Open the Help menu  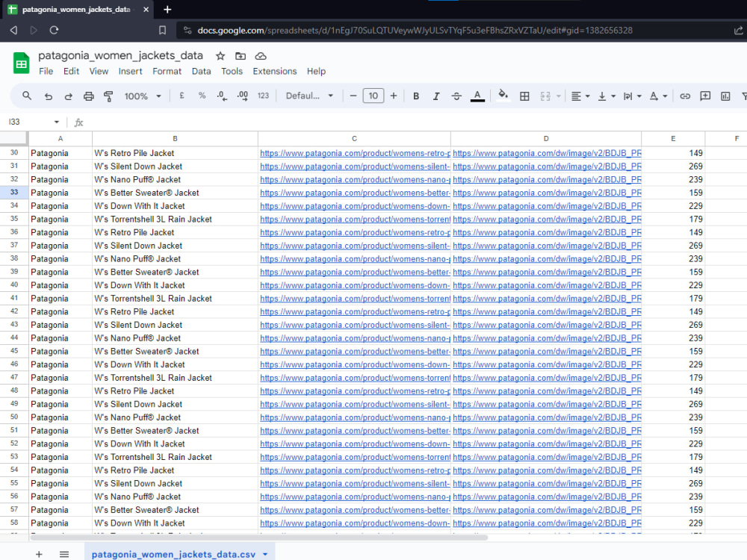(x=316, y=71)
